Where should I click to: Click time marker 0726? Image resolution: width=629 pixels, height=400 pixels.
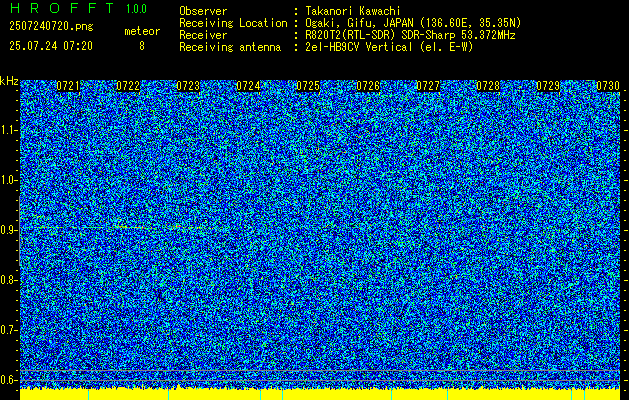tap(368, 86)
